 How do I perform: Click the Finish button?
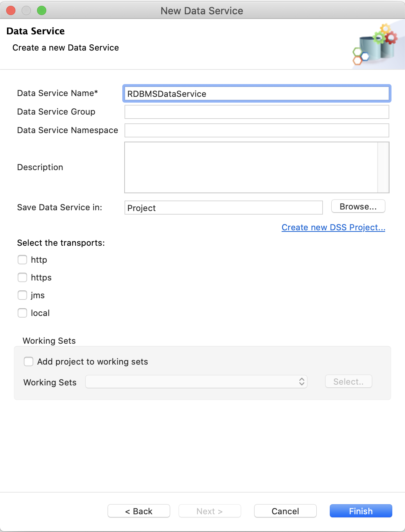361,511
